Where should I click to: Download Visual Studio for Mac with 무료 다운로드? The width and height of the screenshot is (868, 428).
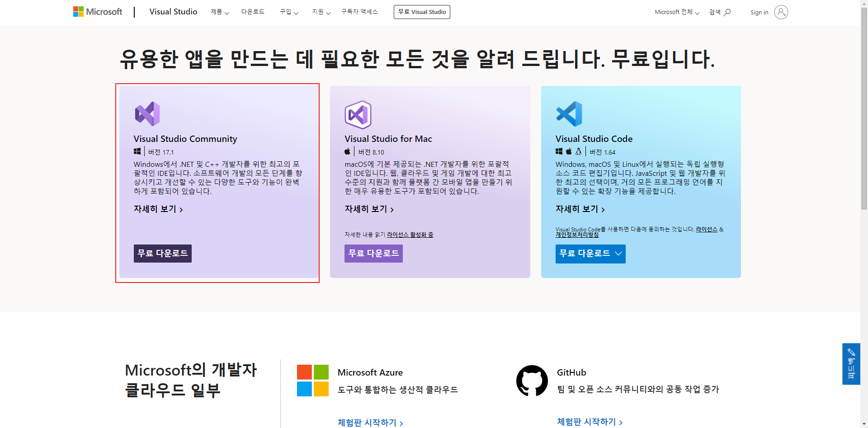point(373,254)
